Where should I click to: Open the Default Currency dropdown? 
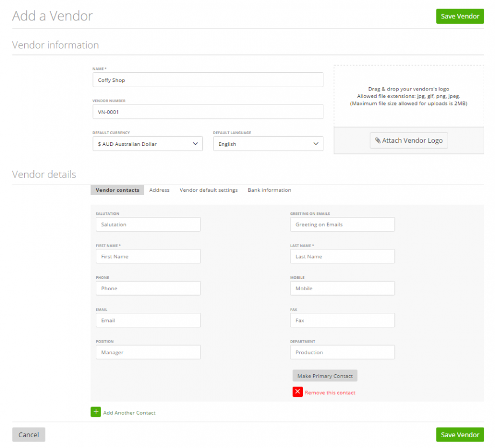click(x=147, y=143)
